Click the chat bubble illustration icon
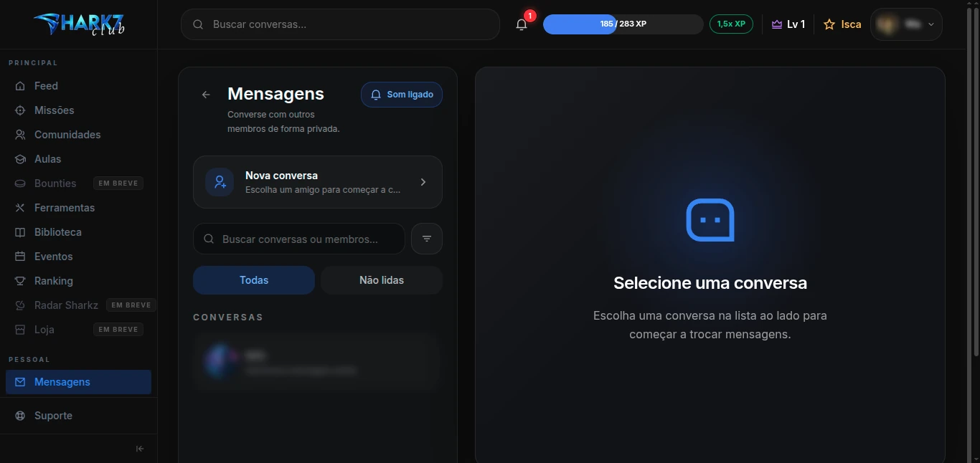The image size is (980, 463). click(x=710, y=220)
